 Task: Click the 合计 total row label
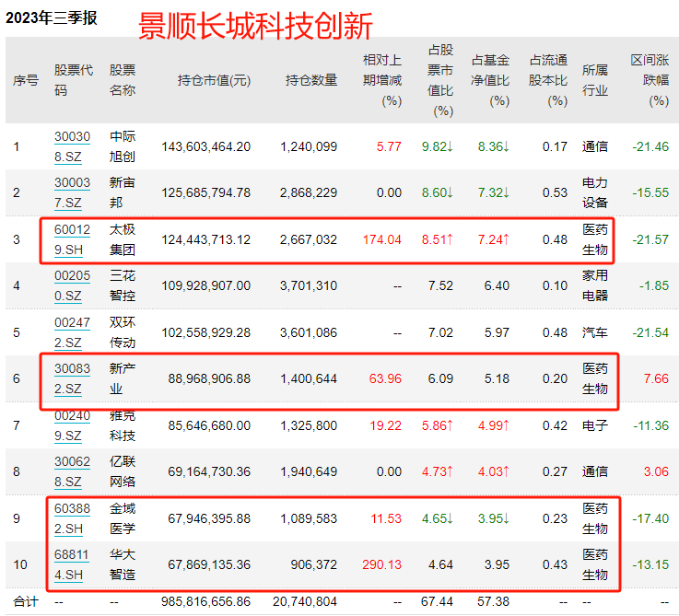(x=26, y=601)
